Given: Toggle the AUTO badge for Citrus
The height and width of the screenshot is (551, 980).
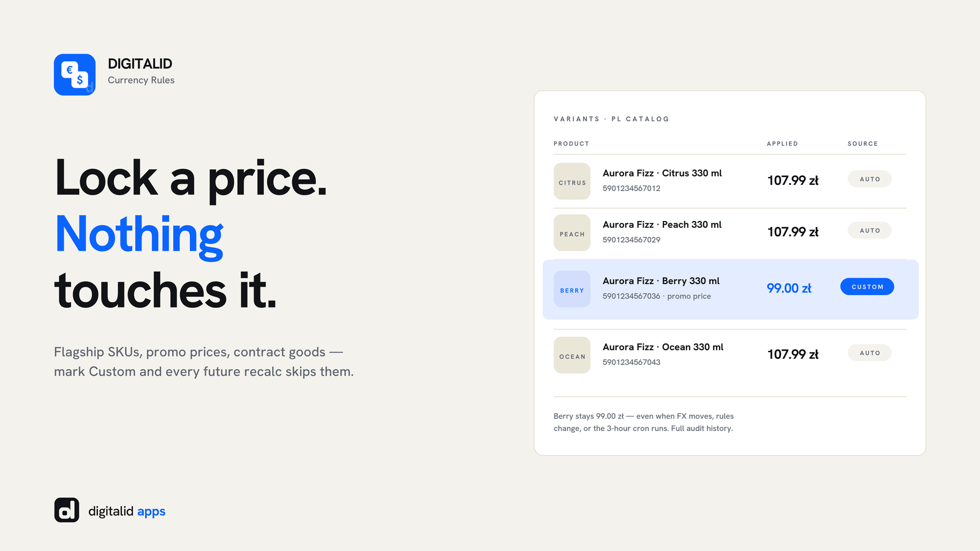Looking at the screenshot, I should click(x=870, y=179).
